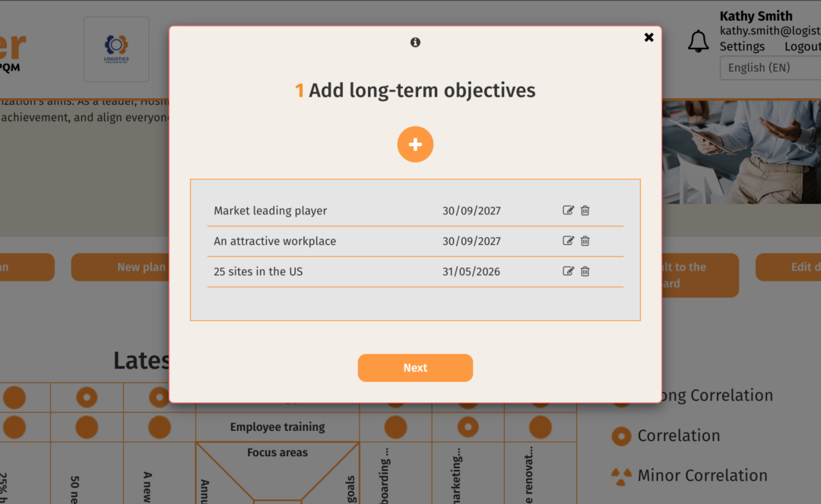Image resolution: width=821 pixels, height=504 pixels.
Task: Delete the Market leading player objective
Action: [x=585, y=211]
